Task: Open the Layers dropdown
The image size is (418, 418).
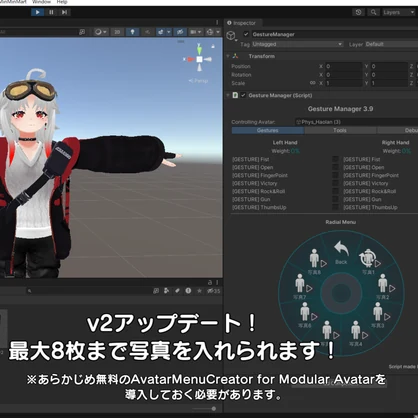Action: [x=398, y=12]
